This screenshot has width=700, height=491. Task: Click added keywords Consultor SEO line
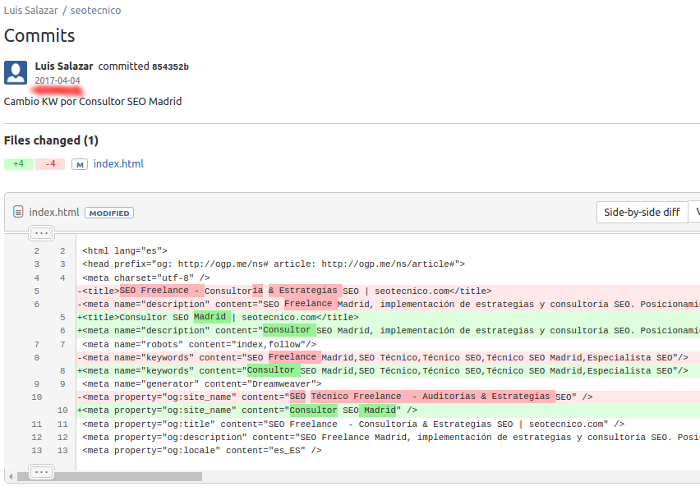pos(388,371)
